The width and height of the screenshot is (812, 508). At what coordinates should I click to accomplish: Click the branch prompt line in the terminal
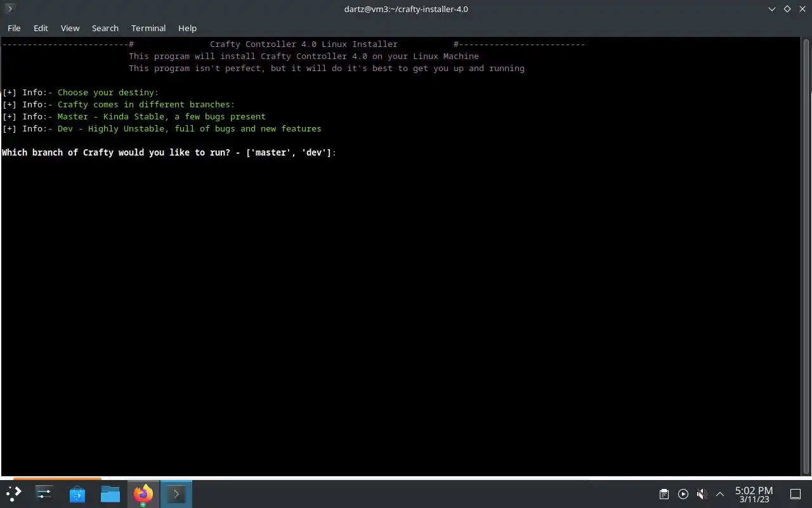(169, 153)
